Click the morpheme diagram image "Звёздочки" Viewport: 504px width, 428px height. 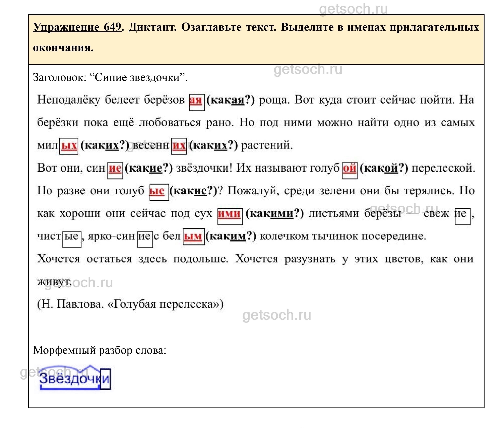tap(75, 378)
